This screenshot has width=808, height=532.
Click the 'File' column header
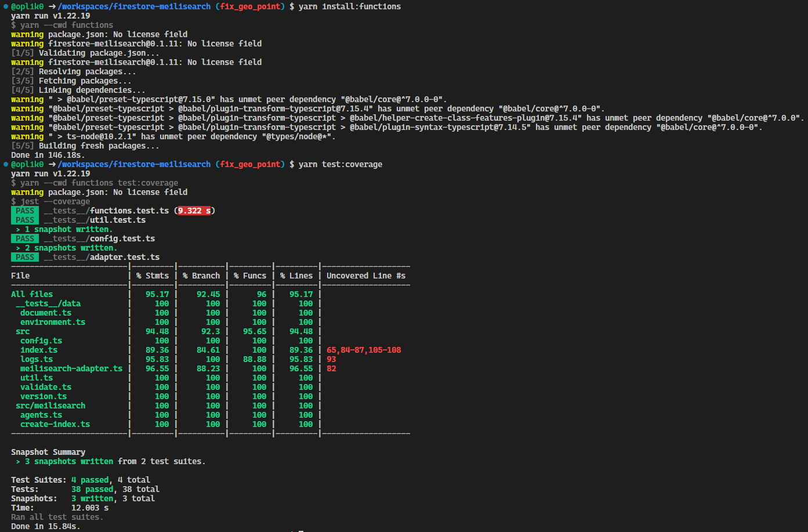click(20, 276)
